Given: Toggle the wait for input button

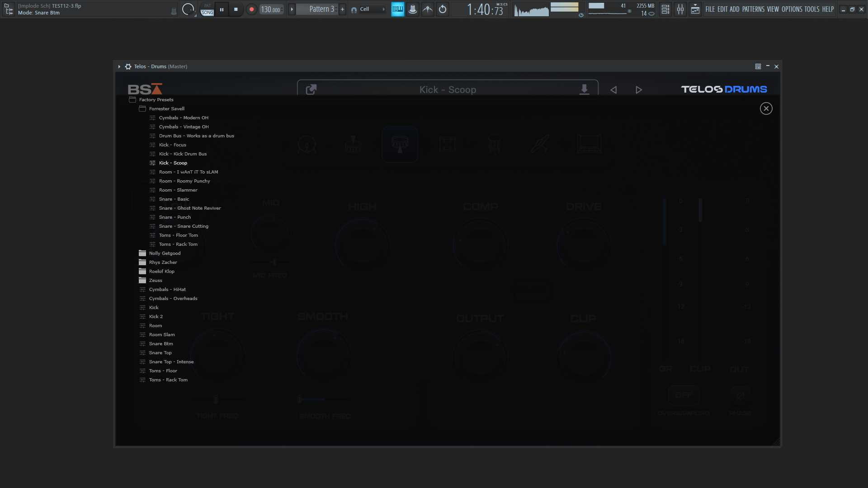Looking at the screenshot, I should click(x=428, y=9).
